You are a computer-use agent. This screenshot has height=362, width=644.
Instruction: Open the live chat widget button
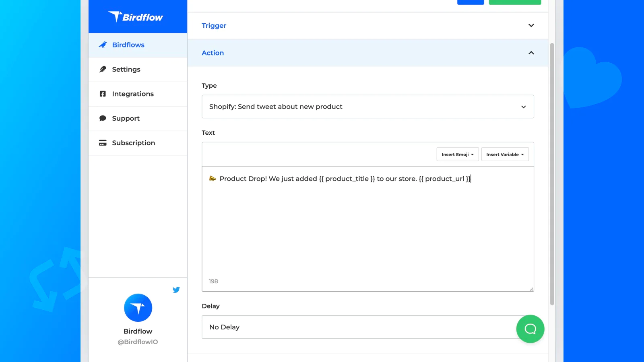(530, 329)
